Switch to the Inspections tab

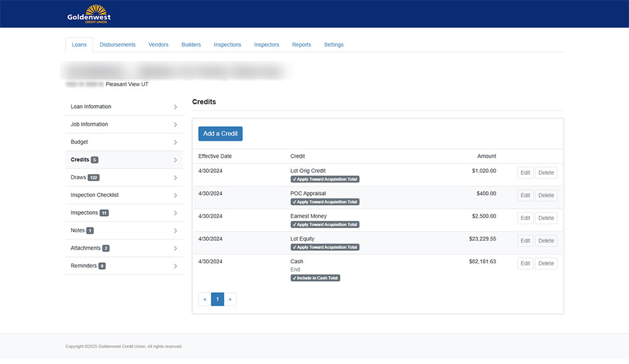(x=227, y=45)
